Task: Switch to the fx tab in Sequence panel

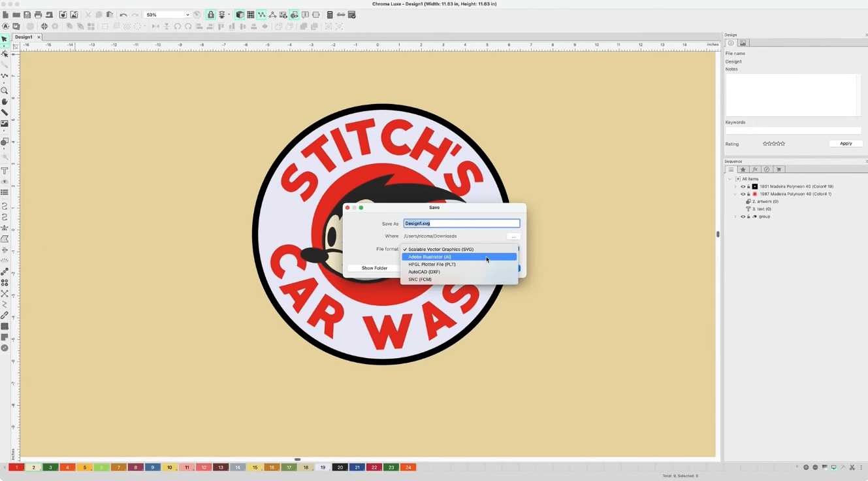Action: coord(756,169)
